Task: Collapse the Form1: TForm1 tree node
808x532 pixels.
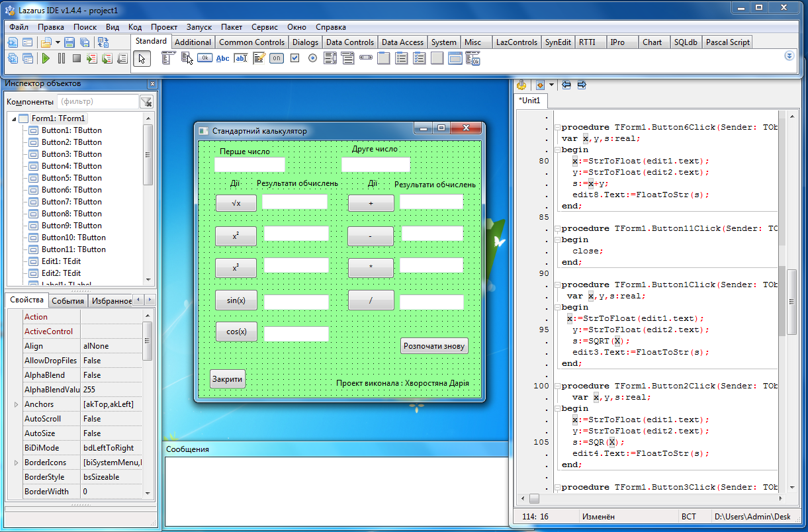Action: 13,118
